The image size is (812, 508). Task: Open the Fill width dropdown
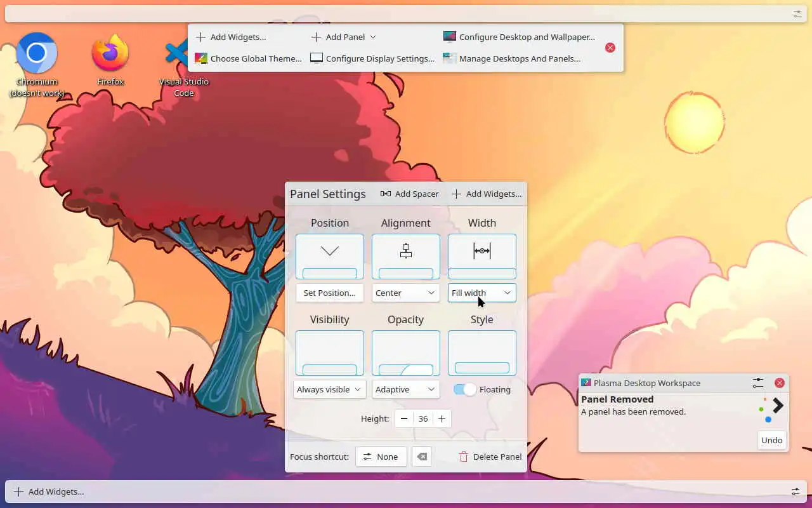tap(482, 293)
